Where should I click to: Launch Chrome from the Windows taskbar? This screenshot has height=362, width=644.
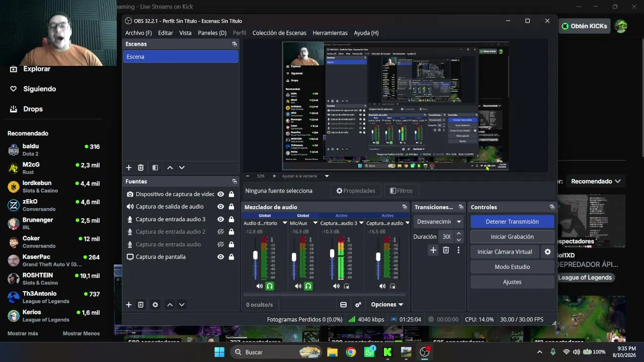tap(351, 352)
